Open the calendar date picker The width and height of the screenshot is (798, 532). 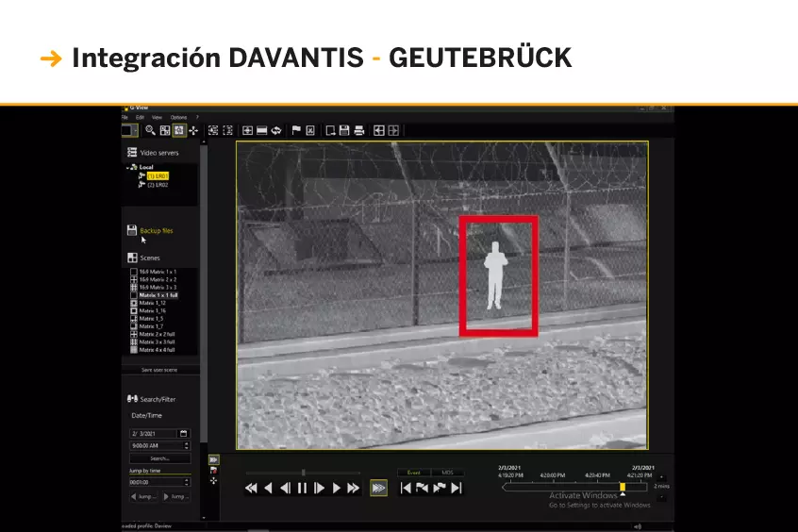tap(184, 433)
